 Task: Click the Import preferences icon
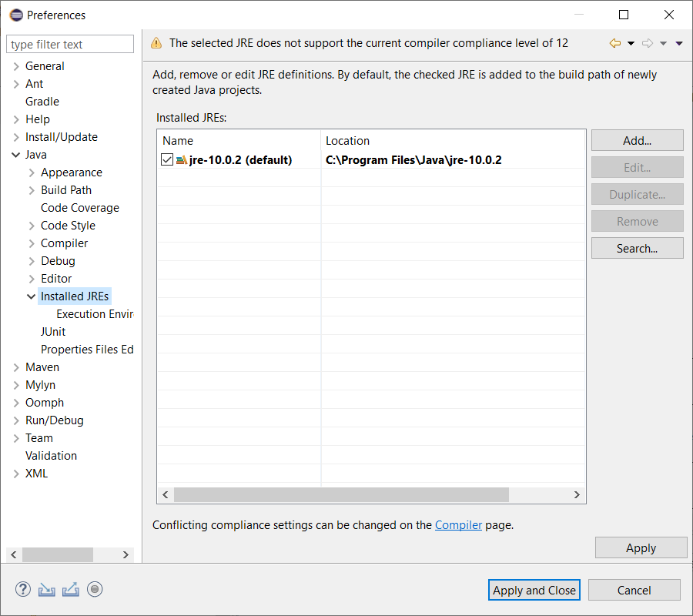[x=47, y=590]
